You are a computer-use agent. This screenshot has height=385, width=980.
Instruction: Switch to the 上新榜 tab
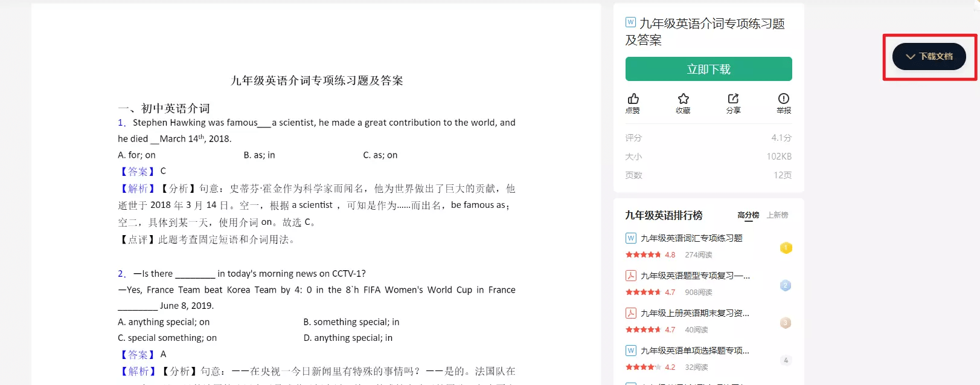[x=777, y=215]
